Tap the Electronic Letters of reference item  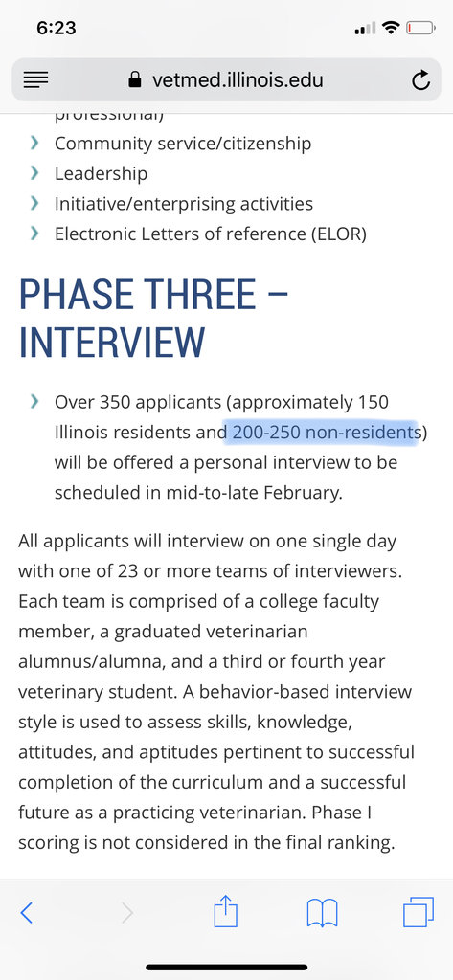tap(211, 234)
